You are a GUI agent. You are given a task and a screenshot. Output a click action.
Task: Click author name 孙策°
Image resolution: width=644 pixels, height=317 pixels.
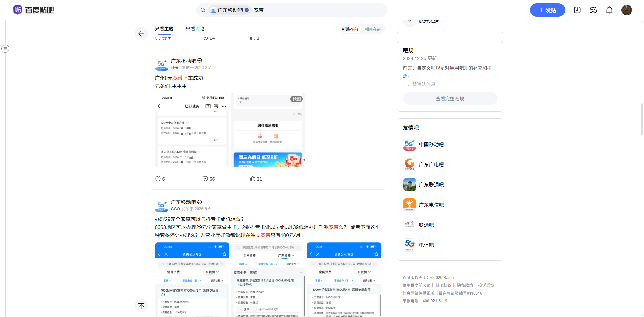coord(176,68)
